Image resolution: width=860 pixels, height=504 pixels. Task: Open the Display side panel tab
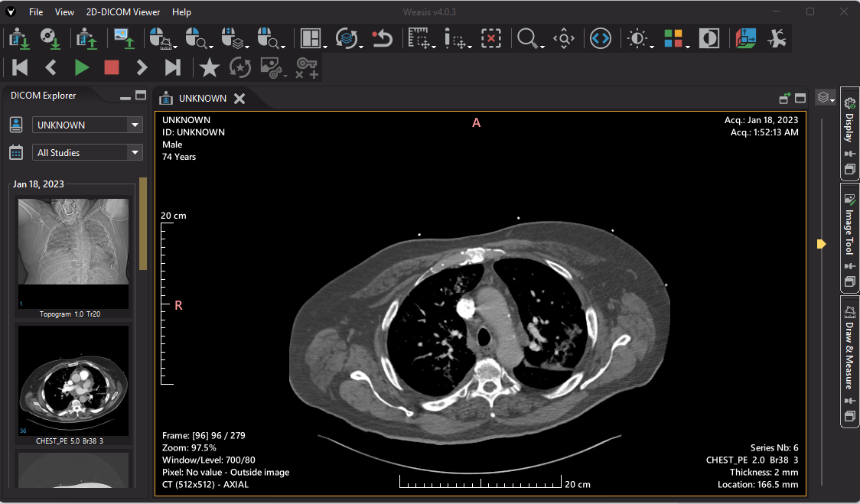(849, 134)
